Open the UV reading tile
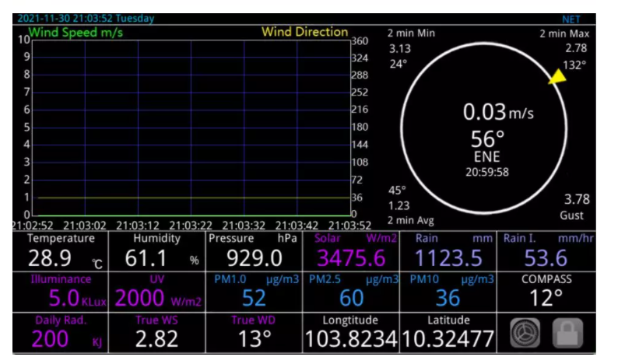This screenshot has height=364, width=639. tap(157, 291)
